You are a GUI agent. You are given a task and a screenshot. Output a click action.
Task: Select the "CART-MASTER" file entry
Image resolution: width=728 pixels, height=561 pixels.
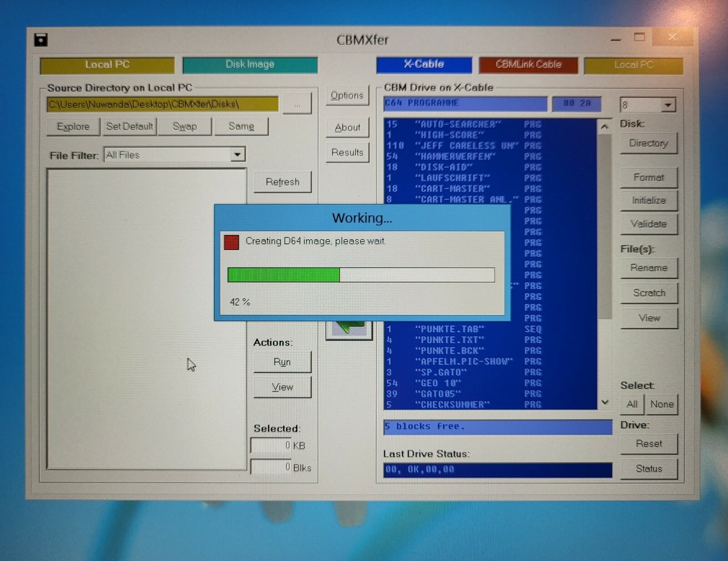point(490,189)
